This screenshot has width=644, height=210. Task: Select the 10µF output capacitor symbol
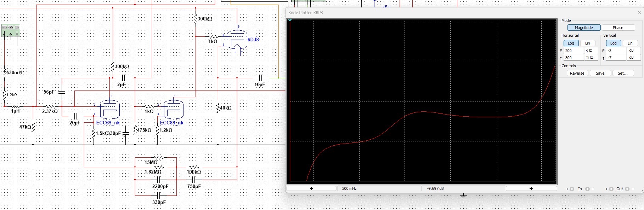click(261, 77)
